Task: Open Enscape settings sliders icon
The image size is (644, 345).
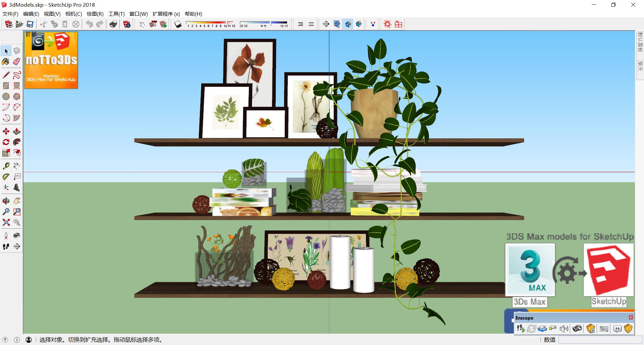Action: tap(604, 329)
